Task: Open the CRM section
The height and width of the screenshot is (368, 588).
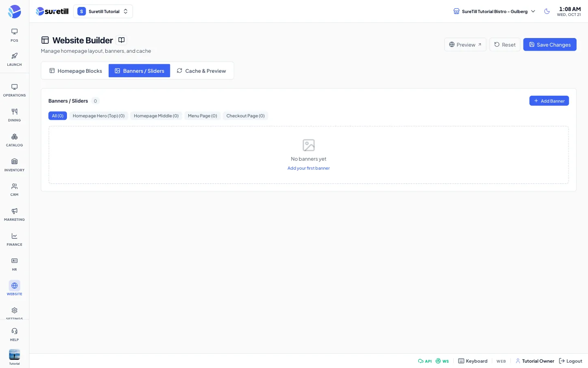Action: [14, 190]
